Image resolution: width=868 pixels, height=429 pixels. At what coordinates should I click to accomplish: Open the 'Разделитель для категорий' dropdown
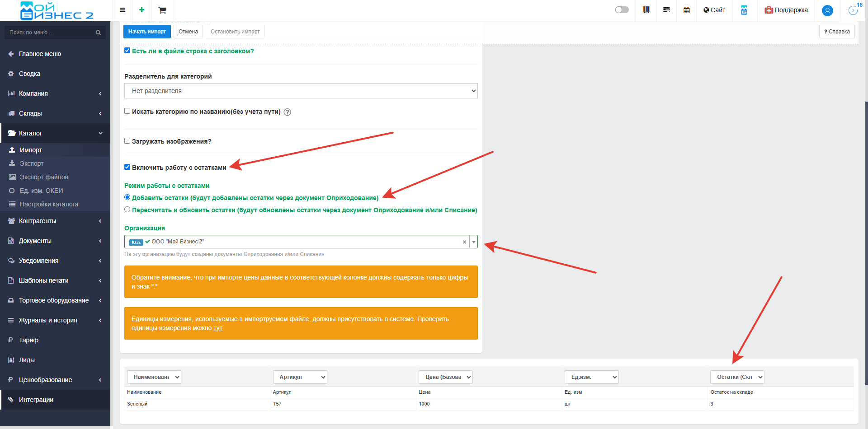coord(301,91)
